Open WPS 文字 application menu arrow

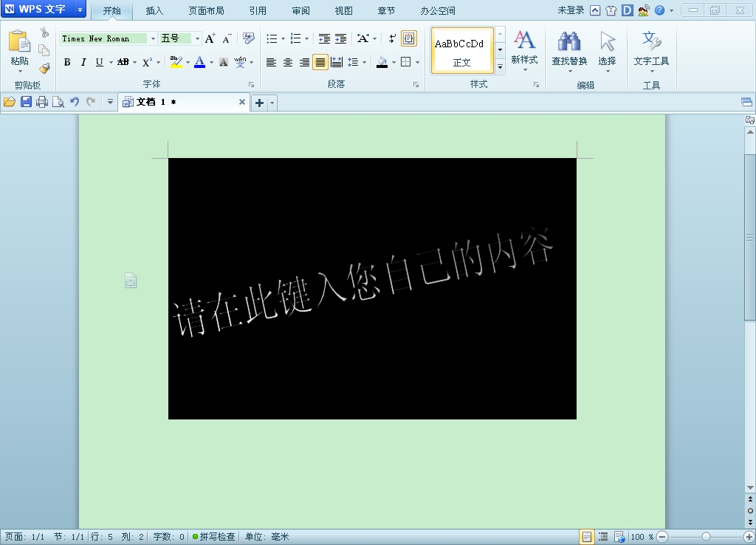pos(80,9)
